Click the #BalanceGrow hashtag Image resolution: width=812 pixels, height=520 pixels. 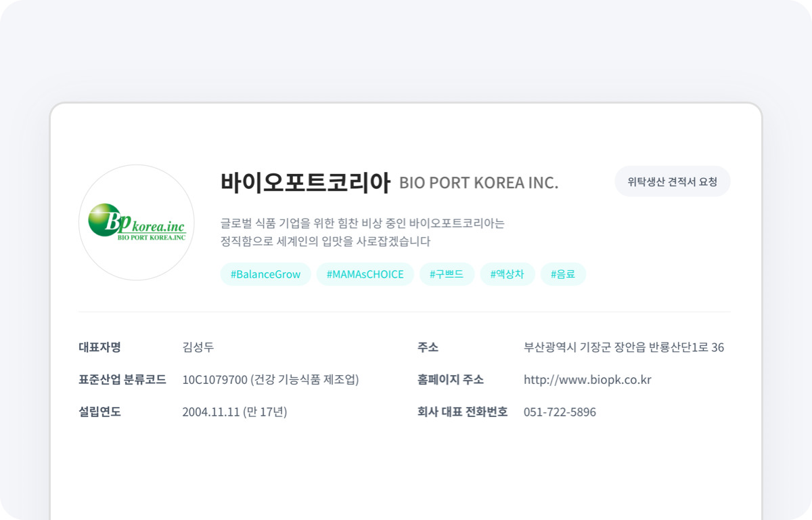click(x=265, y=274)
